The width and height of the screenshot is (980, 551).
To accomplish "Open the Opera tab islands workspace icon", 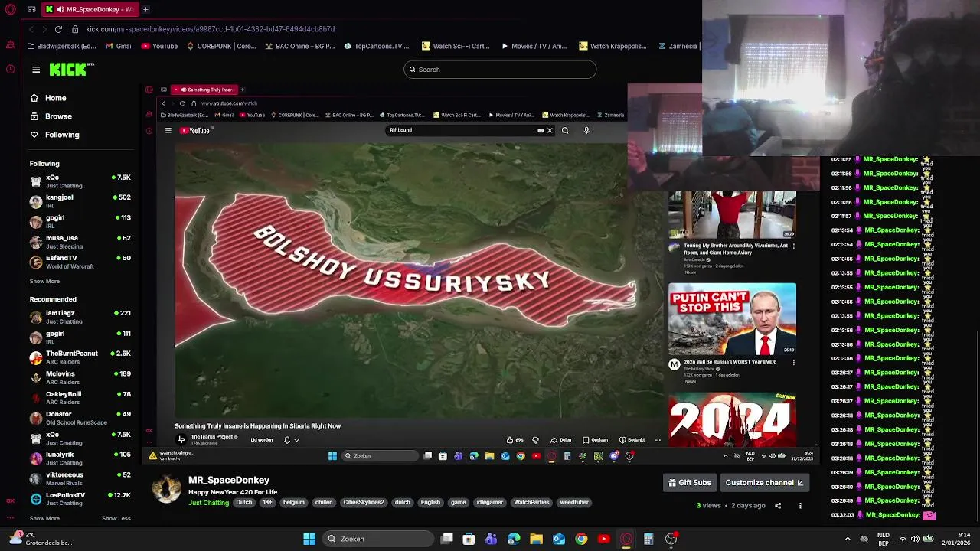I will click(x=31, y=9).
